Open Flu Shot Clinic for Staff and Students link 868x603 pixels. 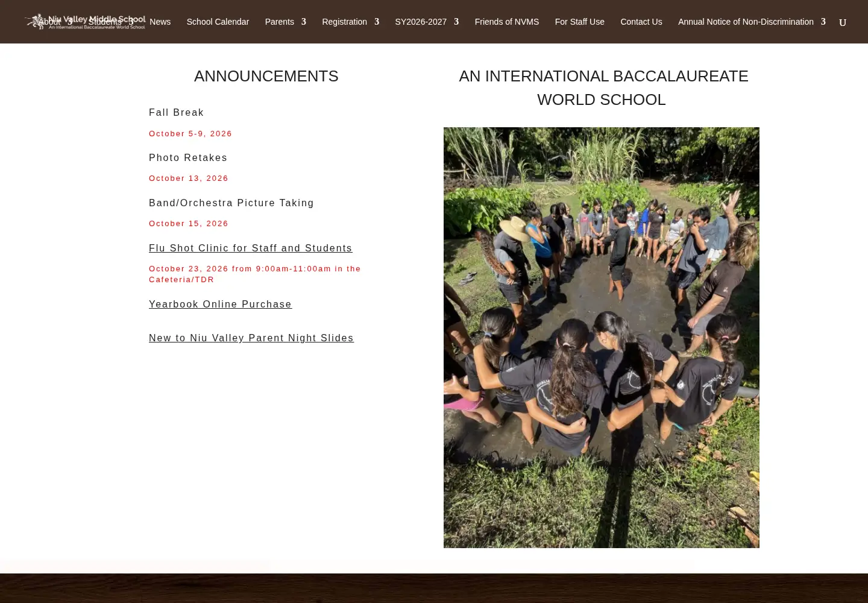251,248
